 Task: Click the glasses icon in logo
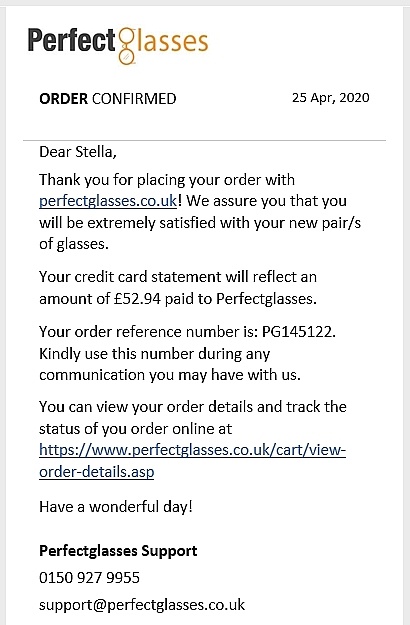click(127, 46)
